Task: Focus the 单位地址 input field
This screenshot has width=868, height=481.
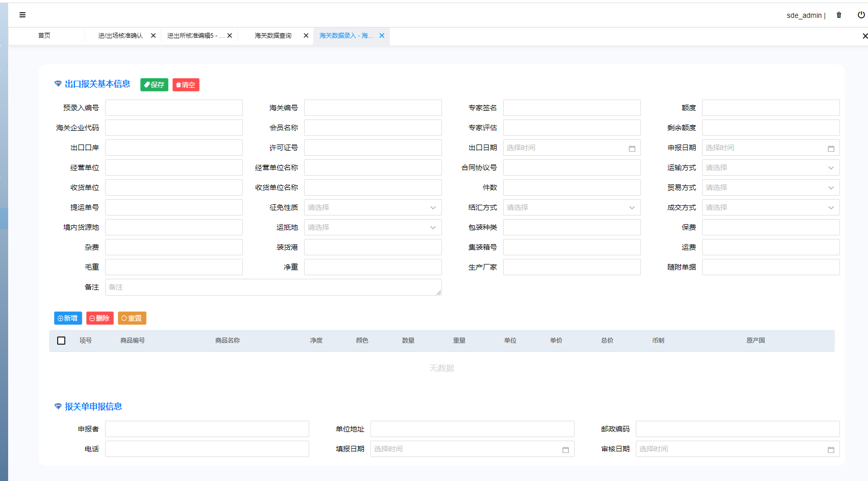Action: coord(472,429)
